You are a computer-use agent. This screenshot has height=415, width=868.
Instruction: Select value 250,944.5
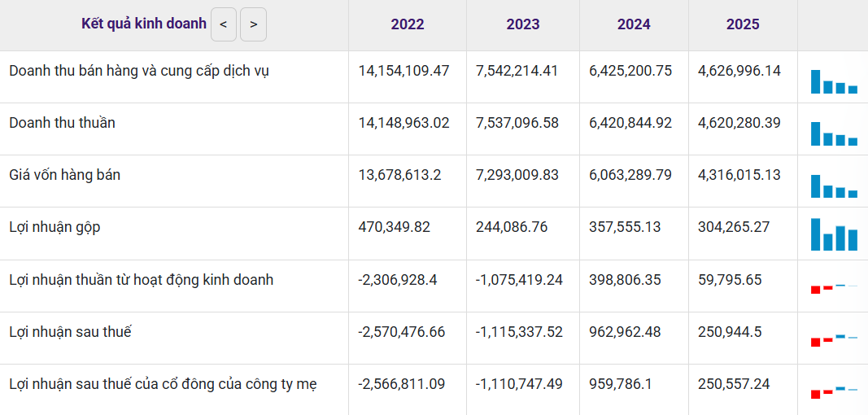tap(731, 333)
